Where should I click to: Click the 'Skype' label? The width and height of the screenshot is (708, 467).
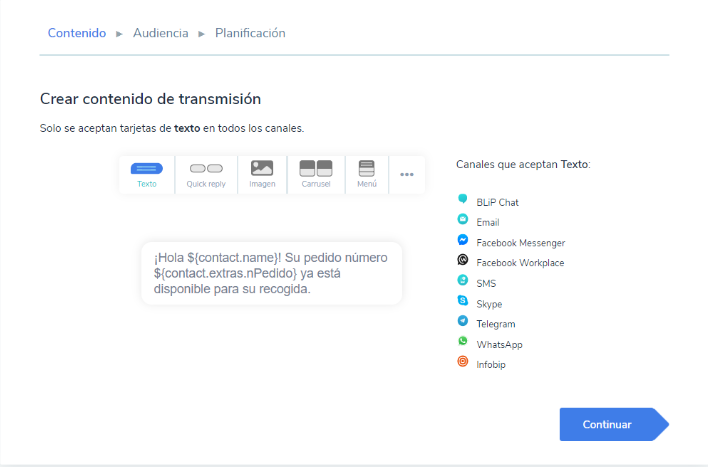(489, 304)
